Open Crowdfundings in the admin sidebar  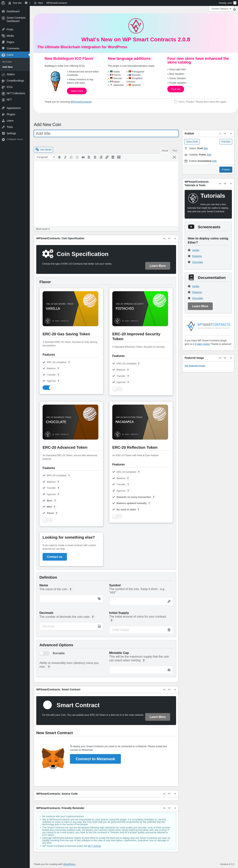[15, 81]
